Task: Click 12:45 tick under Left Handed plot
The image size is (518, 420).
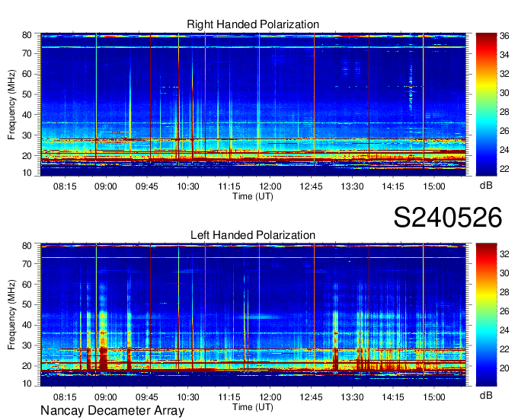Action: pos(311,397)
